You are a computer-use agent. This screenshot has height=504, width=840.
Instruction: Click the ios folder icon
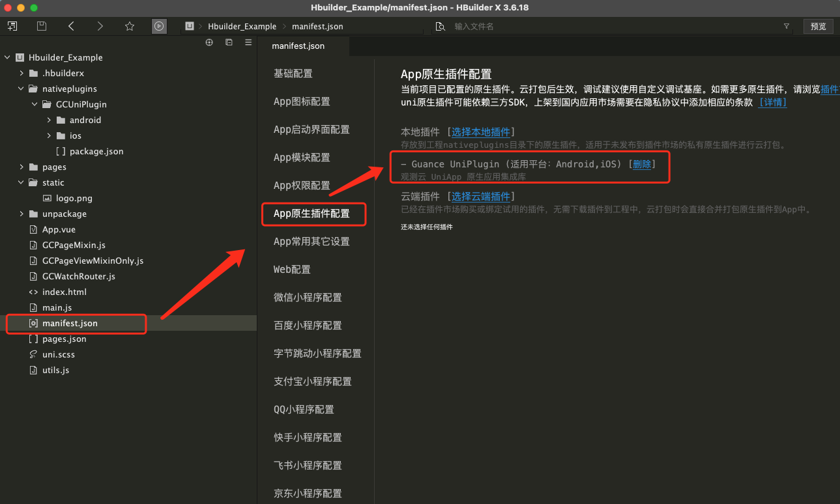[x=61, y=135]
